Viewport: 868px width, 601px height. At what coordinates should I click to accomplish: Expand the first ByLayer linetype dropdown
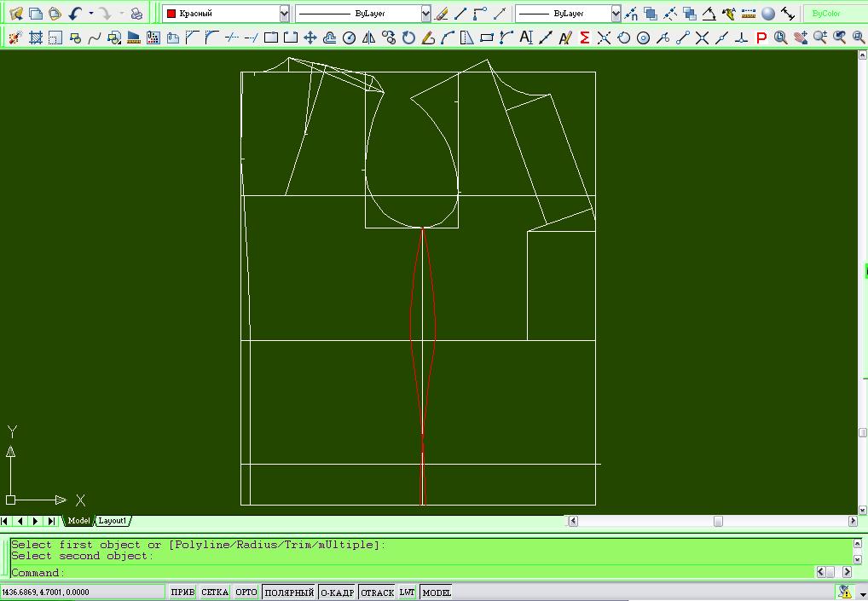coord(425,14)
